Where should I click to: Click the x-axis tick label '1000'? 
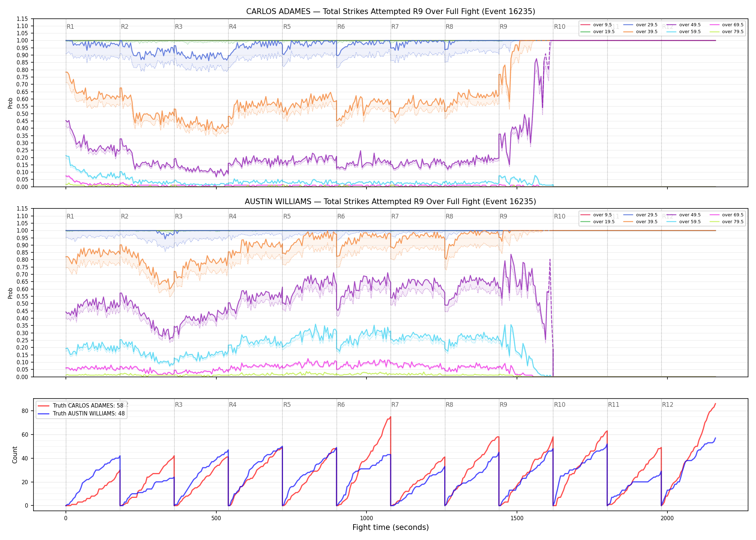tap(366, 518)
